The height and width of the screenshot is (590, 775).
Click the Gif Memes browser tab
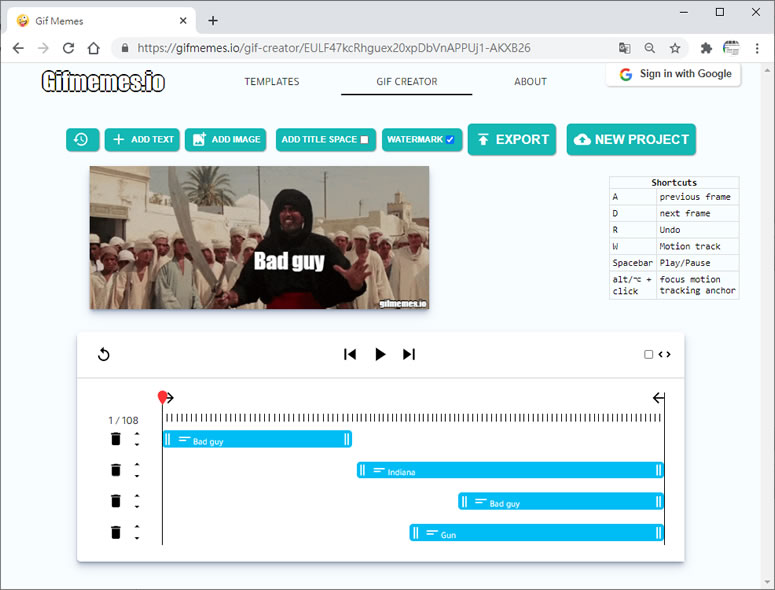101,21
